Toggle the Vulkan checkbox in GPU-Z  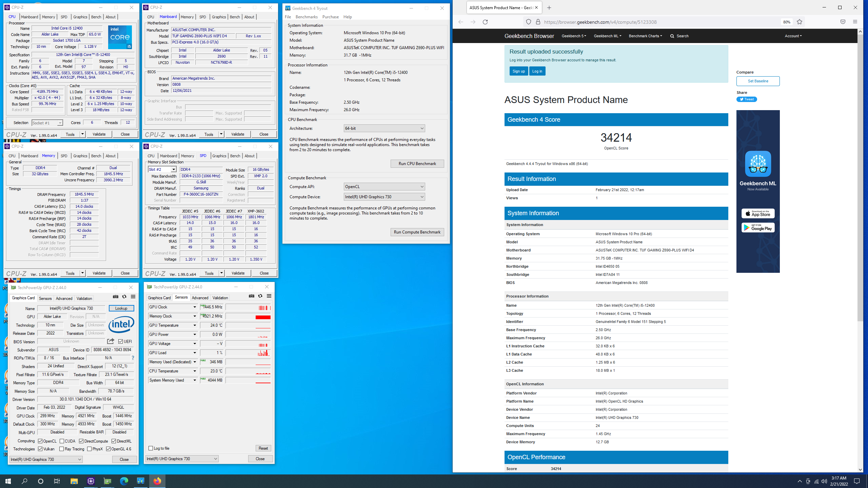(40, 449)
